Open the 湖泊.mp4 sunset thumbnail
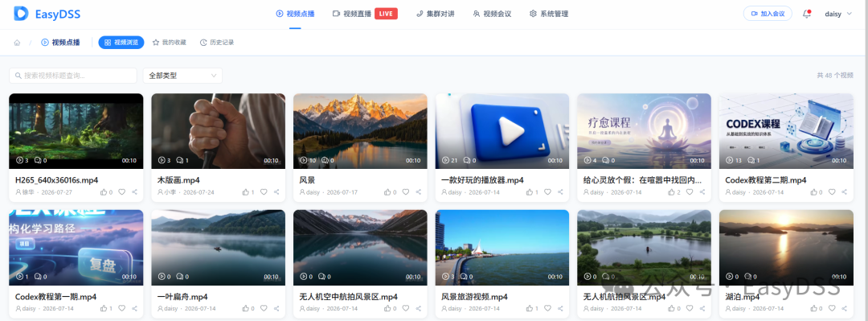 point(786,247)
